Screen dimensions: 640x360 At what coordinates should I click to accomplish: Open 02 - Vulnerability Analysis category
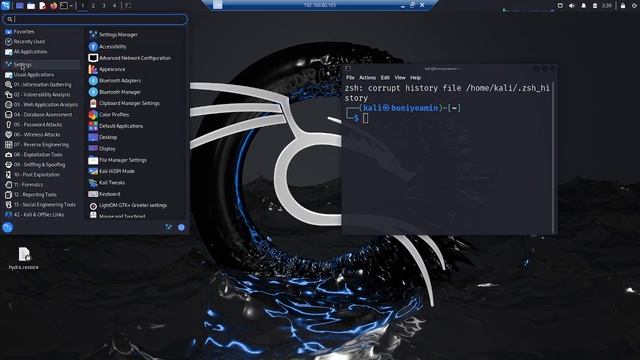click(x=42, y=94)
